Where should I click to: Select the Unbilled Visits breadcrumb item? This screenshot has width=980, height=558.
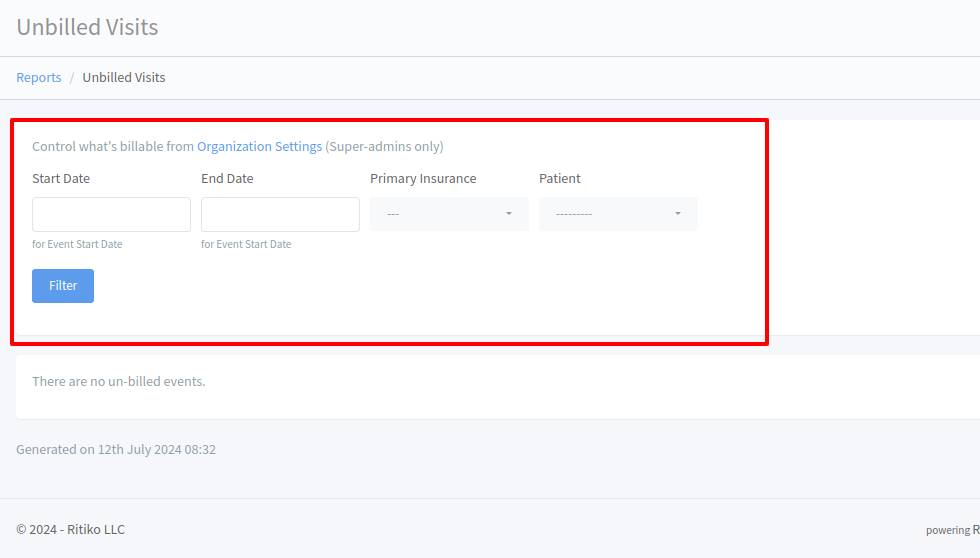(124, 77)
